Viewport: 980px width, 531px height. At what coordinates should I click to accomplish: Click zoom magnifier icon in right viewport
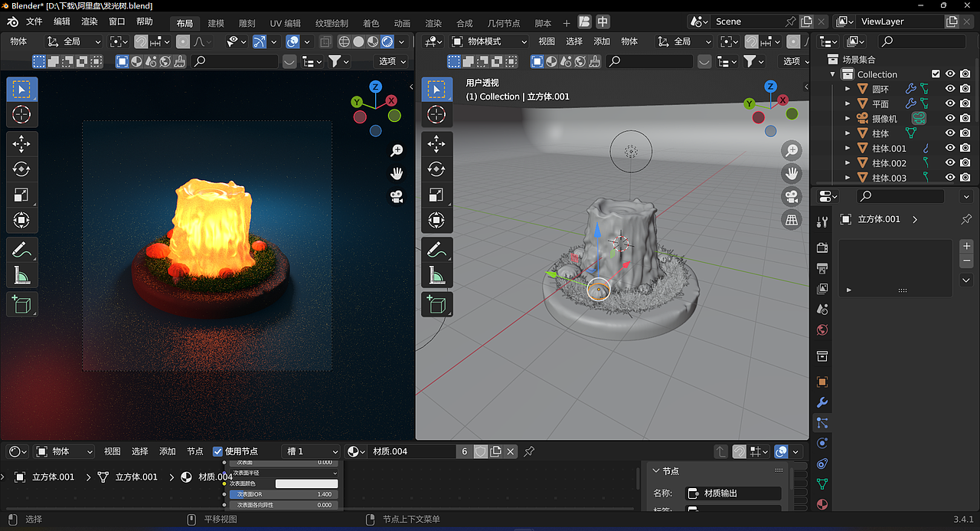pos(792,150)
